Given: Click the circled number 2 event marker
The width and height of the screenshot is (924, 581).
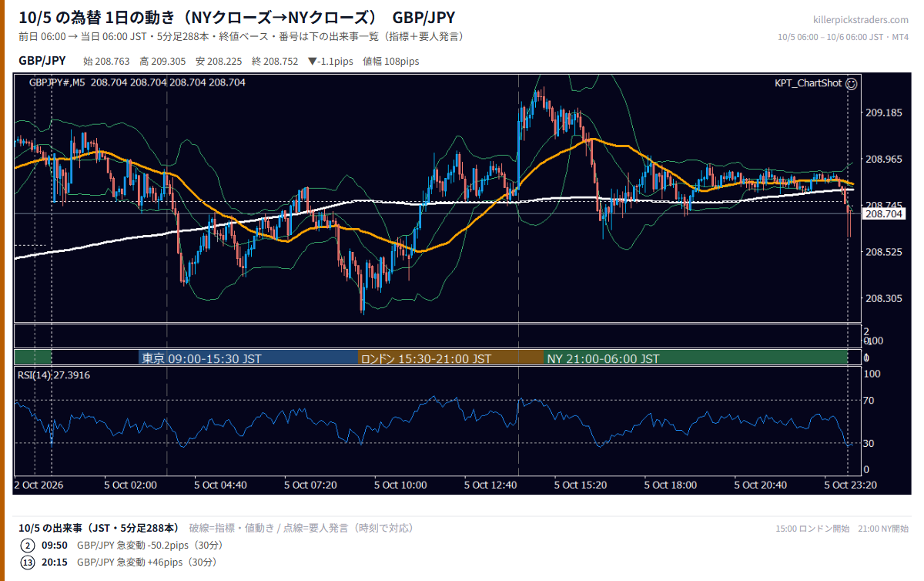Looking at the screenshot, I should pos(28,546).
